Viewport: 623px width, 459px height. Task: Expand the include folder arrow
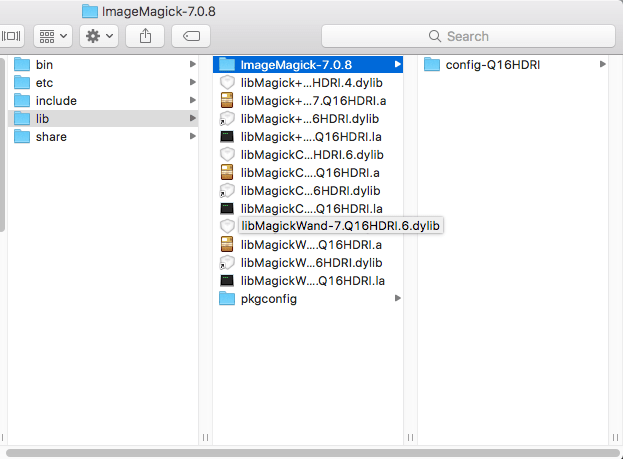pyautogui.click(x=193, y=100)
